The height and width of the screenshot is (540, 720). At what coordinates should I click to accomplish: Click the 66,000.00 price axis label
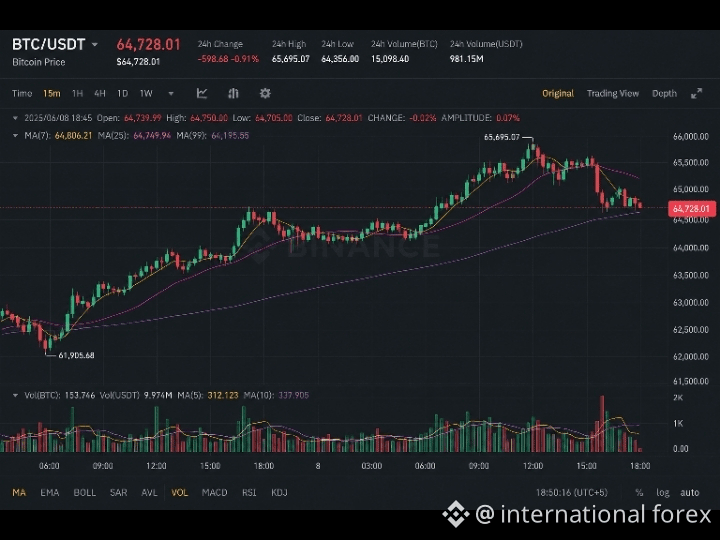(691, 137)
